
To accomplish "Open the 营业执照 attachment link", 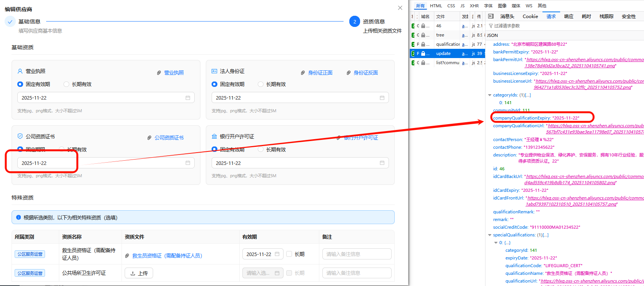I will [174, 73].
